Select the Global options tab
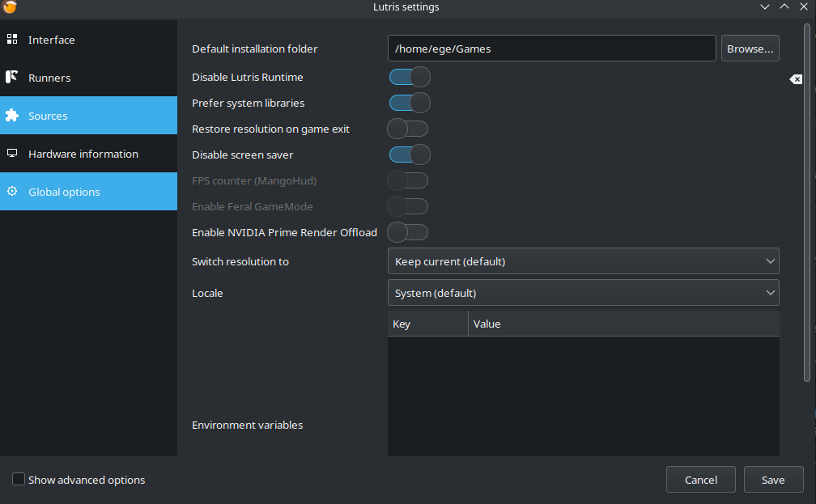 coord(88,192)
